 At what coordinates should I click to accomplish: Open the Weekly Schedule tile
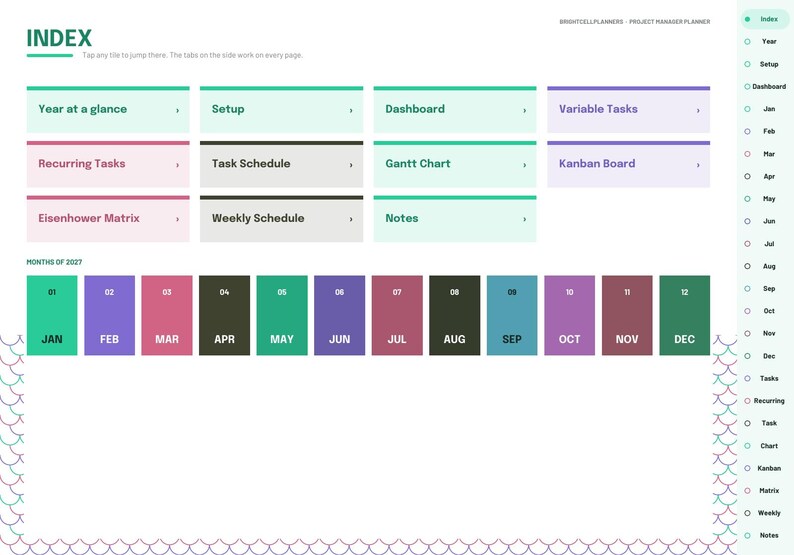[x=282, y=219]
